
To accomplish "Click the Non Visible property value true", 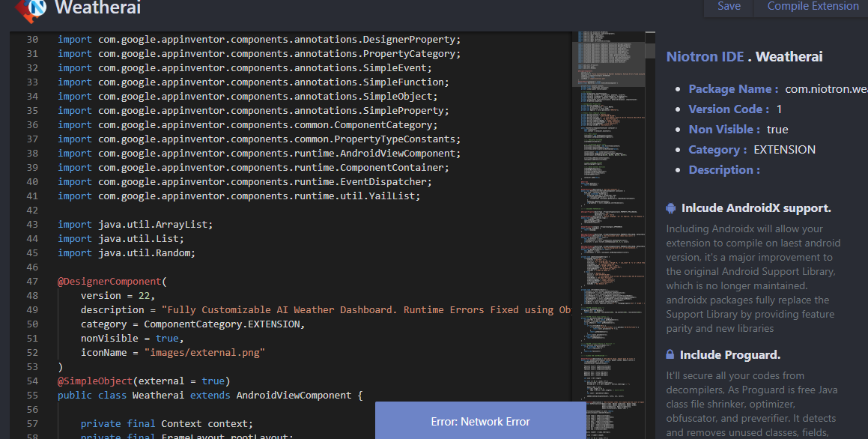I will pyautogui.click(x=777, y=130).
